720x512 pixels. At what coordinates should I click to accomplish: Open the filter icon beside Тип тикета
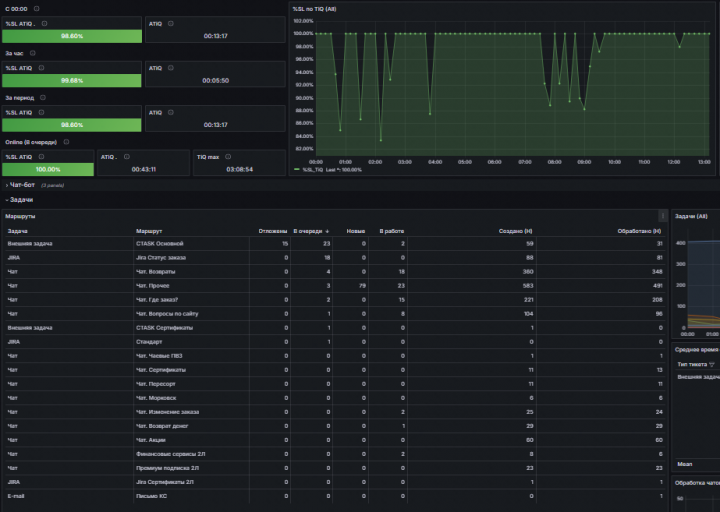click(712, 365)
